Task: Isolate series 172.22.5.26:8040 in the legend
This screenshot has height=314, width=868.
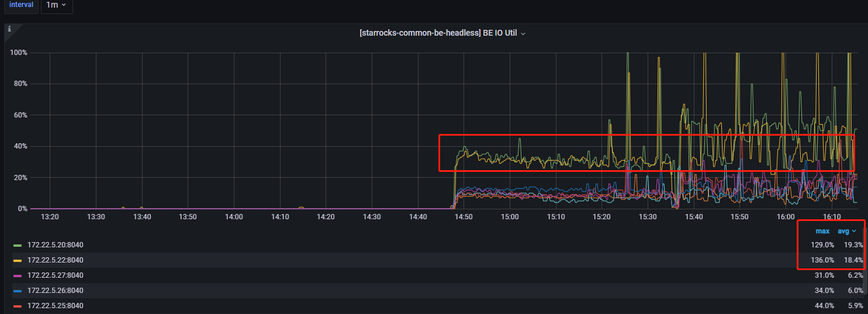Action: 56,290
